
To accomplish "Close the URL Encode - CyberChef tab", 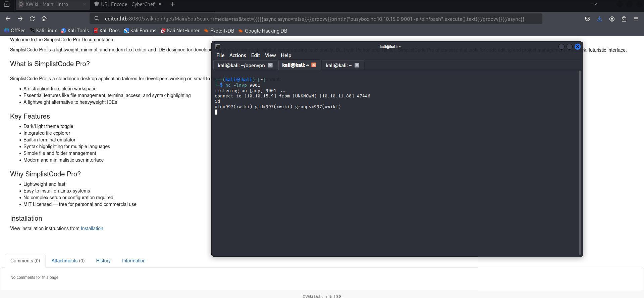I will pyautogui.click(x=160, y=4).
